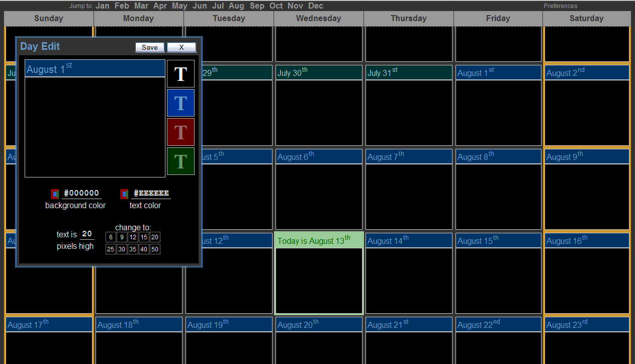Select the green T text style preset
Image resolution: width=635 pixels, height=364 pixels.
180,161
